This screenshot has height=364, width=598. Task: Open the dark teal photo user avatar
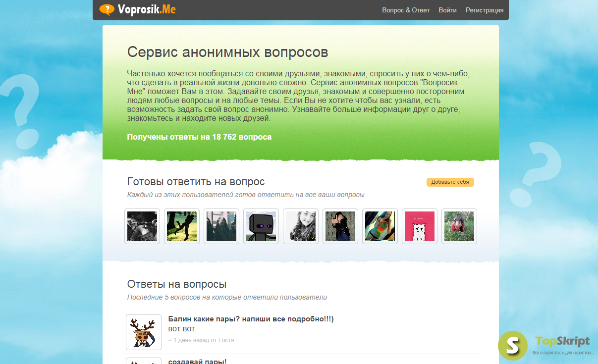click(221, 226)
